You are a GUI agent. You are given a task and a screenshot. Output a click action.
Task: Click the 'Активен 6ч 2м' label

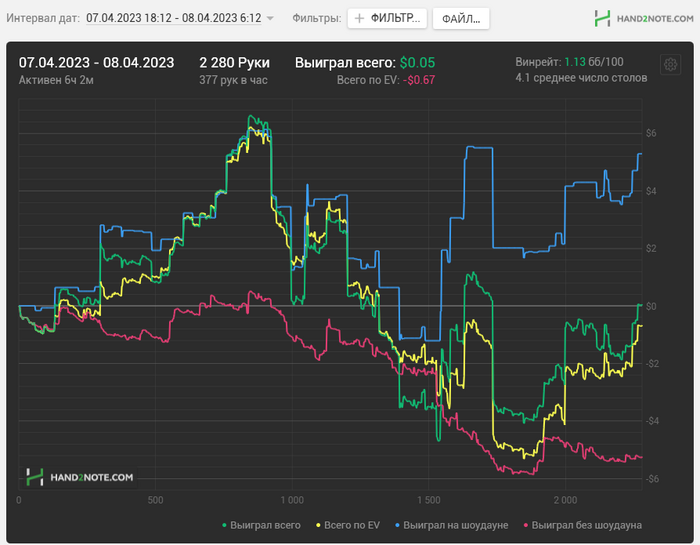(56, 80)
